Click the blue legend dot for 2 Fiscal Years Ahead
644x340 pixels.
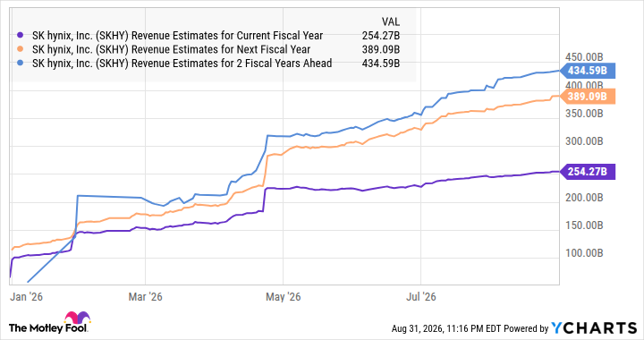[x=21, y=64]
